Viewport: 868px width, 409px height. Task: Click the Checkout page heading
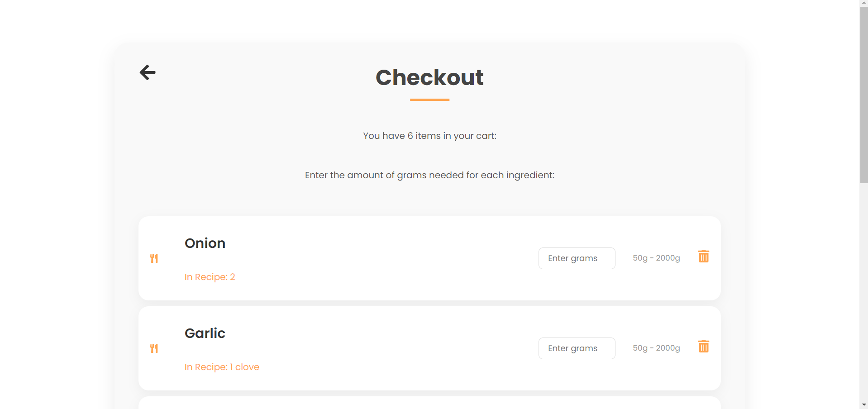point(429,77)
